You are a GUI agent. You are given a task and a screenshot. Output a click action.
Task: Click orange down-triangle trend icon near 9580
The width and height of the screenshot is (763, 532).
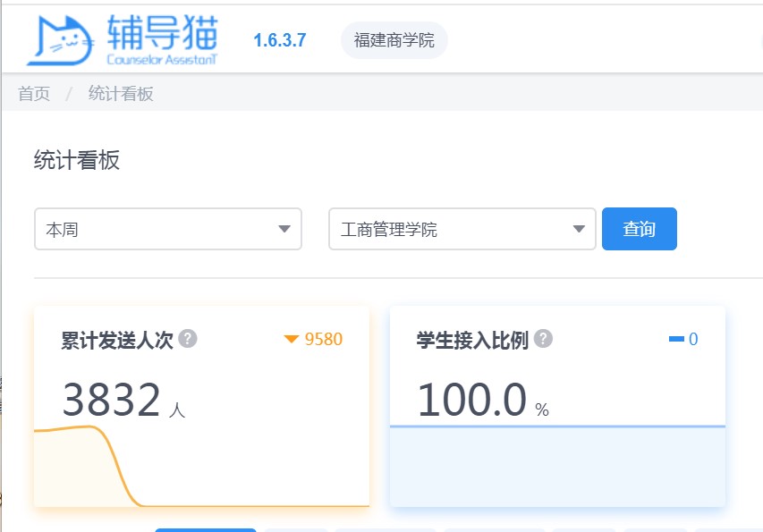pos(291,339)
